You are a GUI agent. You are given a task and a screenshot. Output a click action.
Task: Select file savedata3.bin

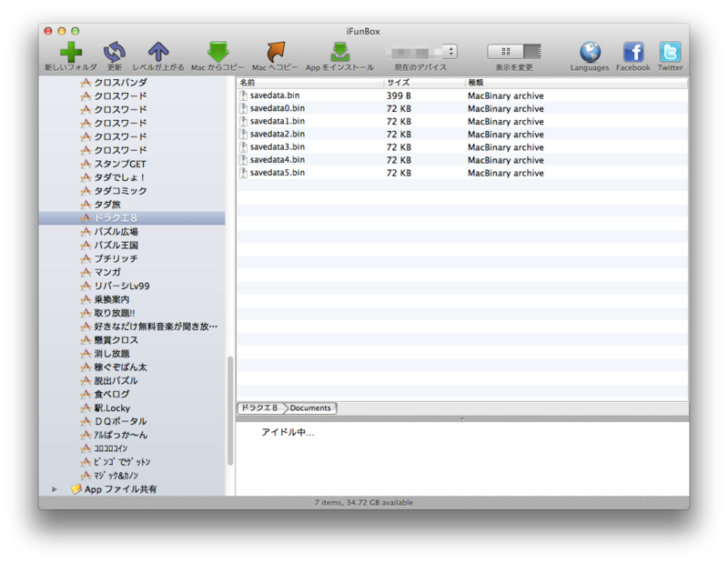click(x=462, y=147)
